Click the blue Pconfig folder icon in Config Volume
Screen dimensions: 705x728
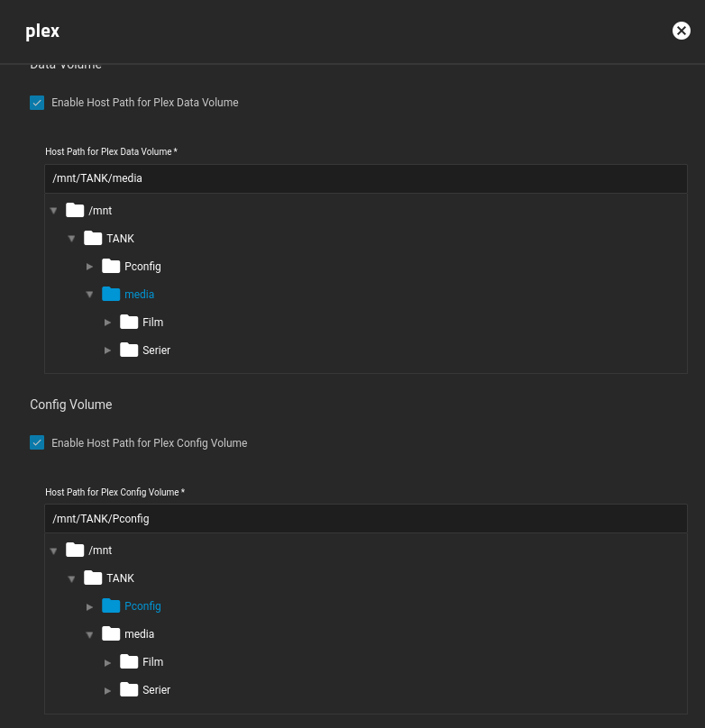click(x=111, y=605)
